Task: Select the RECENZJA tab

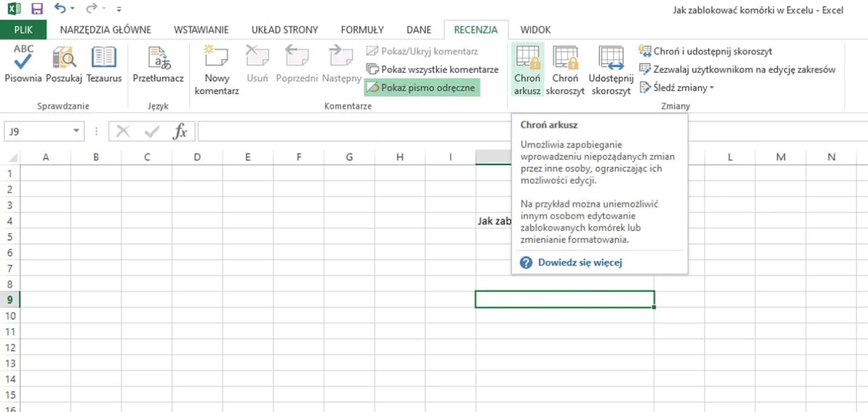Action: click(x=476, y=30)
